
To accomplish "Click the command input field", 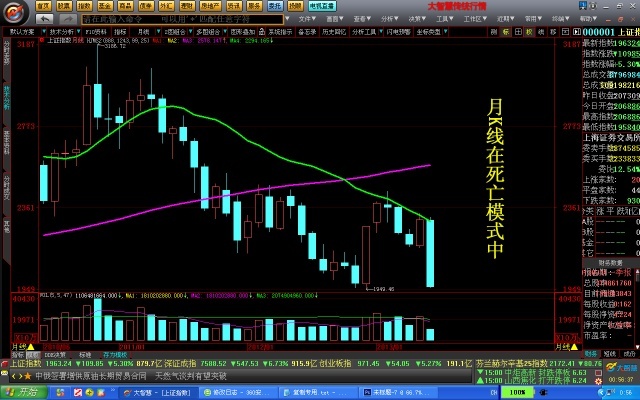I will pyautogui.click(x=182, y=19).
